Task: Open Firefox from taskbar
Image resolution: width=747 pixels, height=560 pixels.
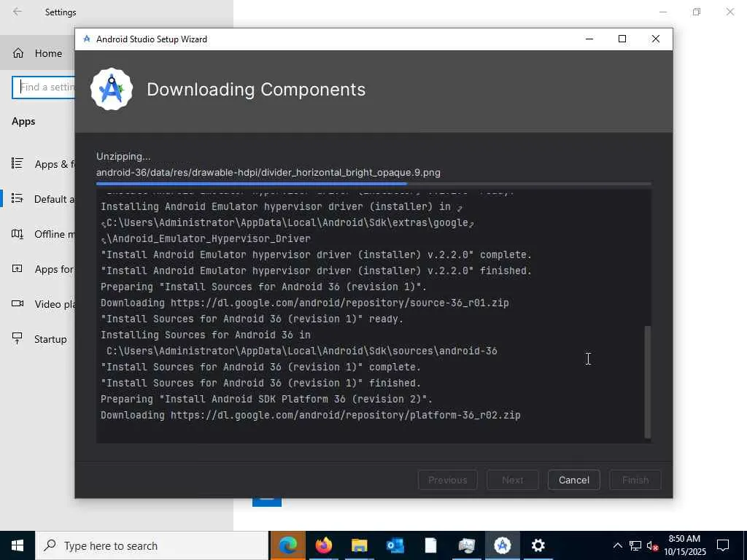Action: coord(324,545)
